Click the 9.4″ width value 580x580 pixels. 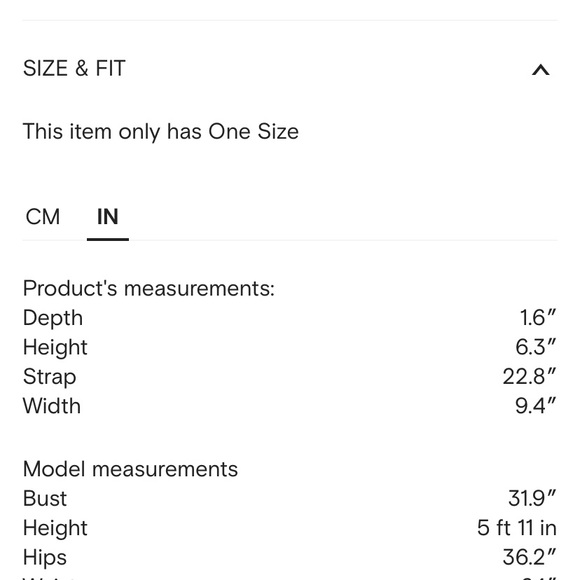[x=536, y=406]
